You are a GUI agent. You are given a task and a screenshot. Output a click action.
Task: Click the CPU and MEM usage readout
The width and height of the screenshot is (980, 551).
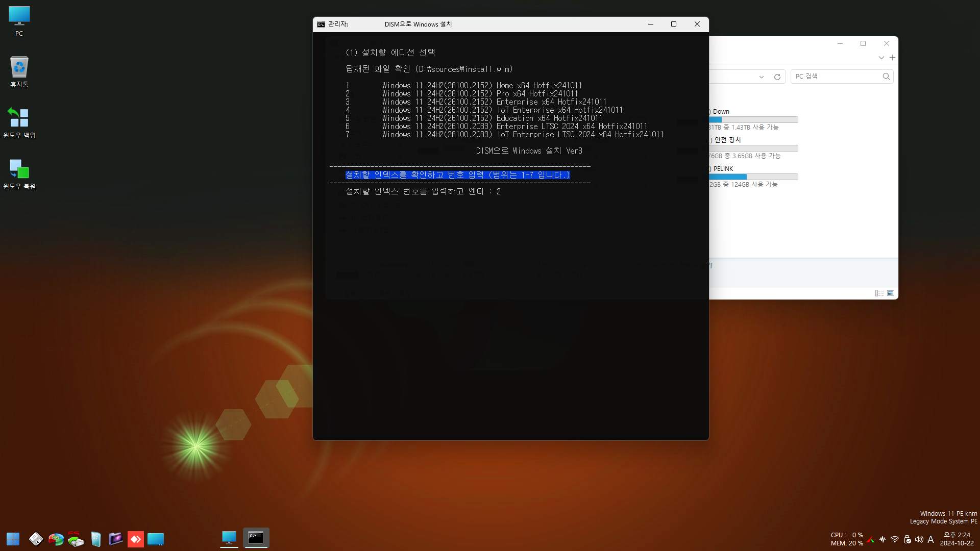tap(847, 539)
